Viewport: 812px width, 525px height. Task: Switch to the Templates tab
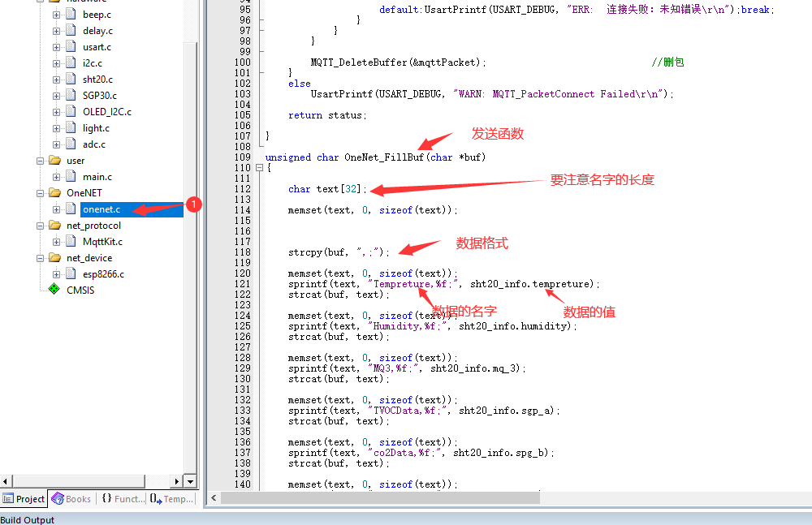pos(172,498)
